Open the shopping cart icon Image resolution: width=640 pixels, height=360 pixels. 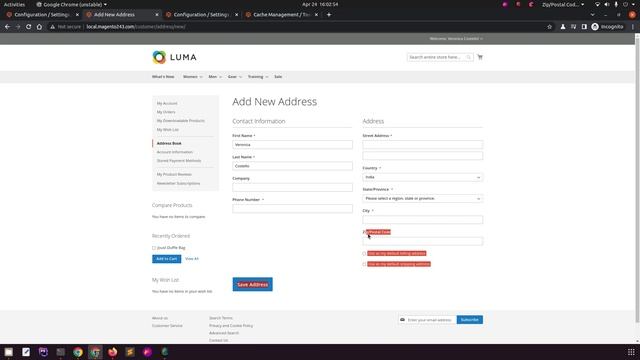coord(480,57)
